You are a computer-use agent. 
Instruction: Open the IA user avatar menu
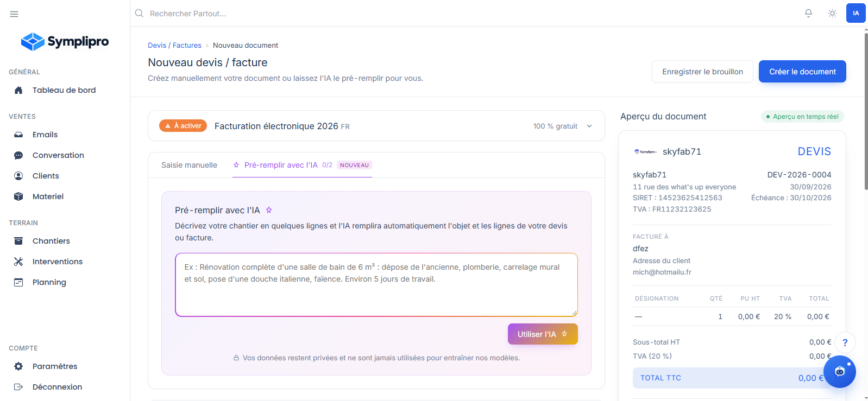856,13
